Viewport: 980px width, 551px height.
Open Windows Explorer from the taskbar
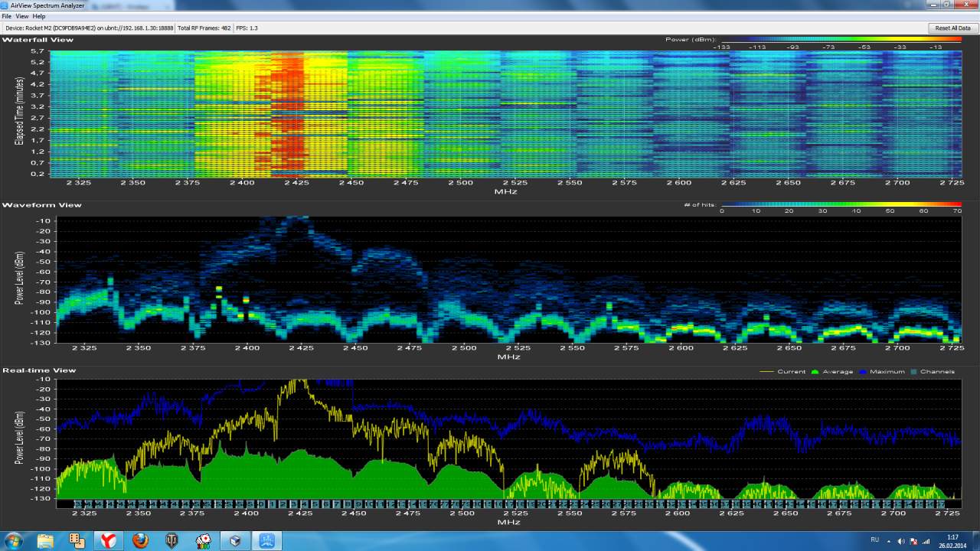(45, 541)
